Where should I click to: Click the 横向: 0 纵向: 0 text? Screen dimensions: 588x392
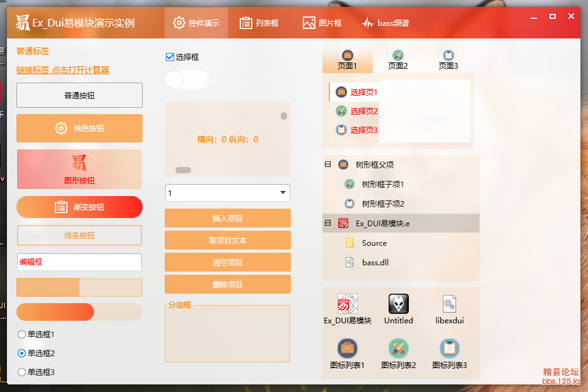tap(228, 139)
